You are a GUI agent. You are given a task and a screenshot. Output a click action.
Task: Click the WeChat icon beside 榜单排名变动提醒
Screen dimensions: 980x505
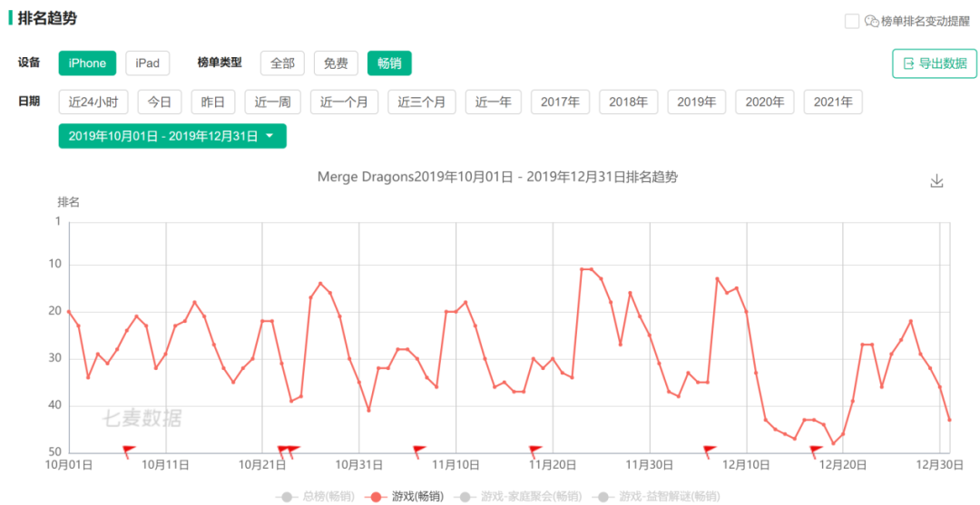pos(872,21)
